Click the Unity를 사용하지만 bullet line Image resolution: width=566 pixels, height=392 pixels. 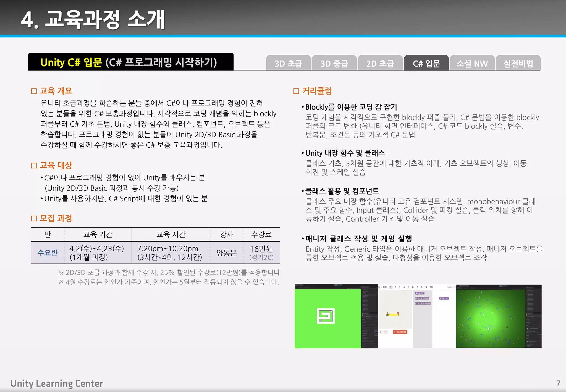coord(124,199)
